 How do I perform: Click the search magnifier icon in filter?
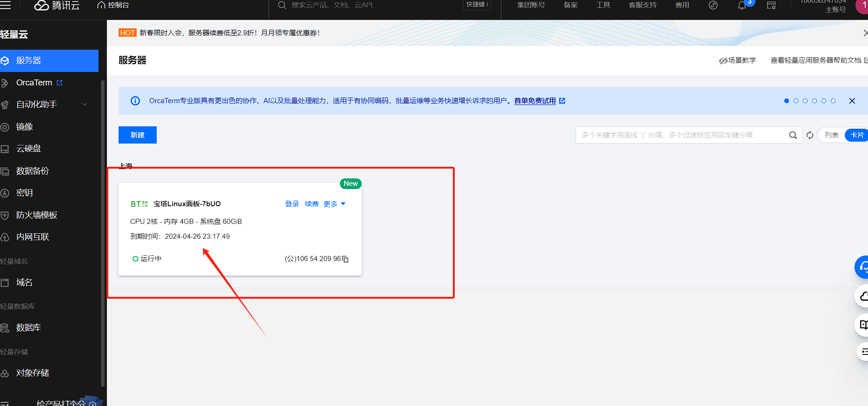[x=793, y=135]
